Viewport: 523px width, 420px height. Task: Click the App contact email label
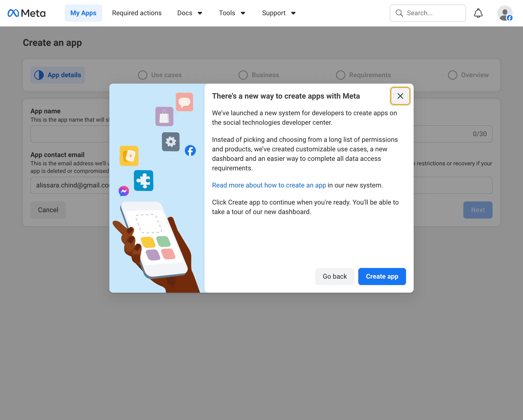57,155
